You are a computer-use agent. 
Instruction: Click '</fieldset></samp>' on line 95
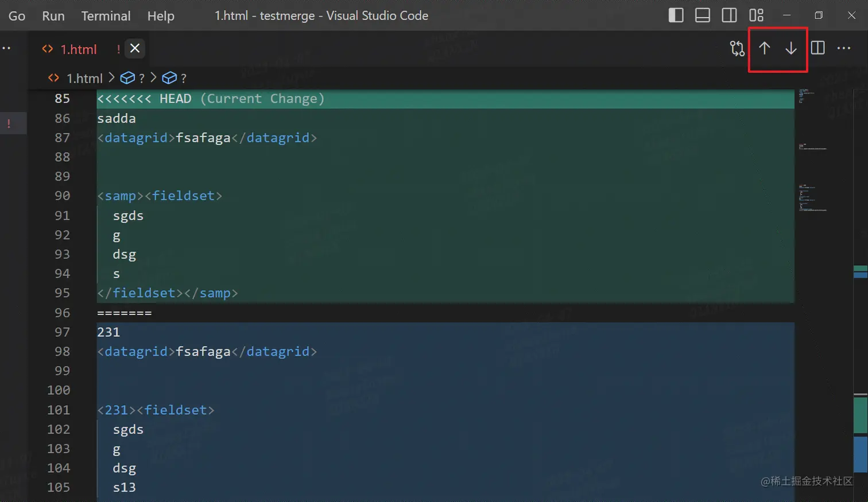[168, 293]
